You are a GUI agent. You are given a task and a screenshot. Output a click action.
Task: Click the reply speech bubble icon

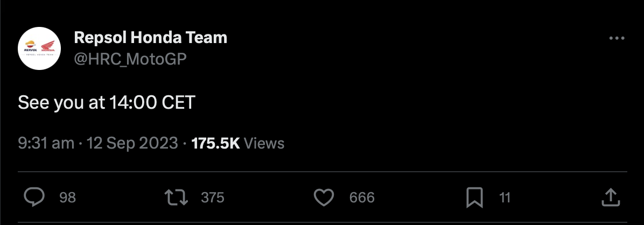[34, 198]
